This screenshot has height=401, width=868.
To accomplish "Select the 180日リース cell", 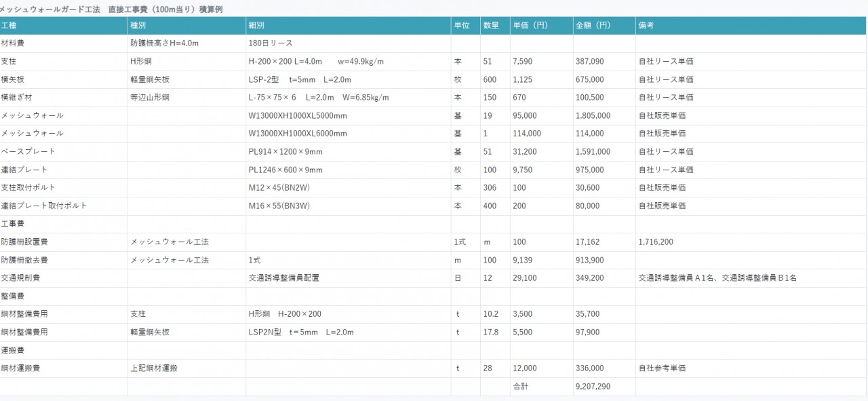I will click(271, 43).
